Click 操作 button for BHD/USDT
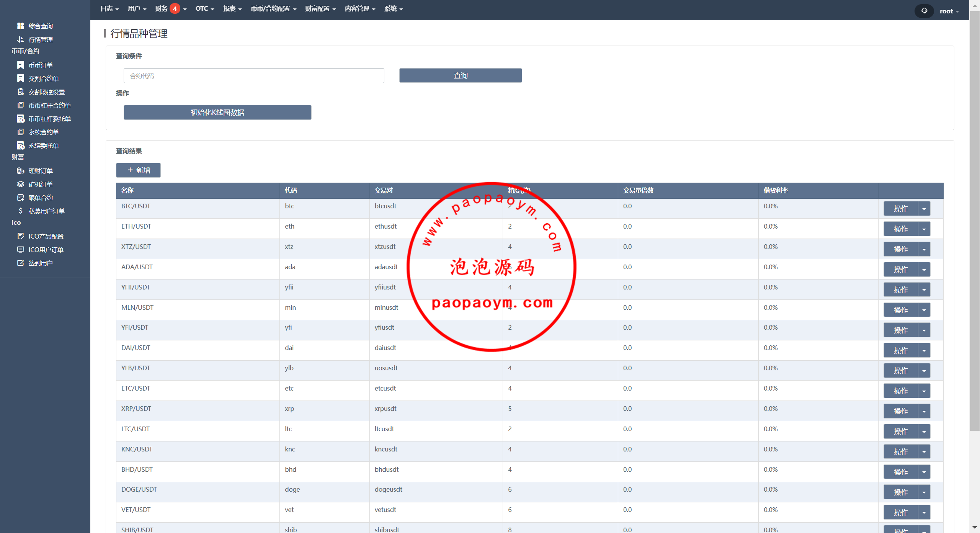 pos(901,472)
